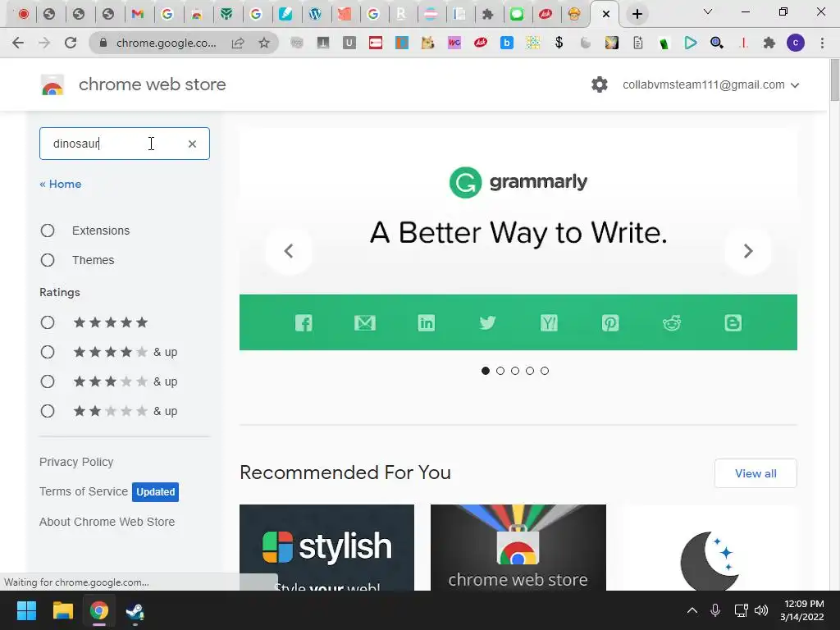This screenshot has width=840, height=630.
Task: Open Web Store settings gear
Action: pos(600,84)
